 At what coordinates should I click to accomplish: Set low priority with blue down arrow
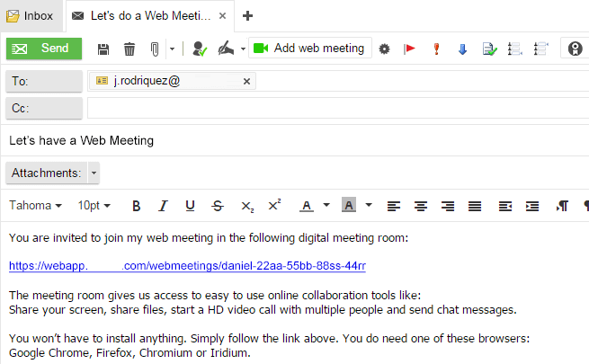[x=462, y=49]
